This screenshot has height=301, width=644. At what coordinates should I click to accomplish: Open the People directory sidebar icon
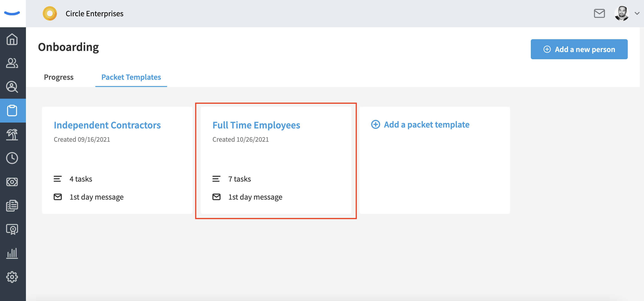(12, 63)
